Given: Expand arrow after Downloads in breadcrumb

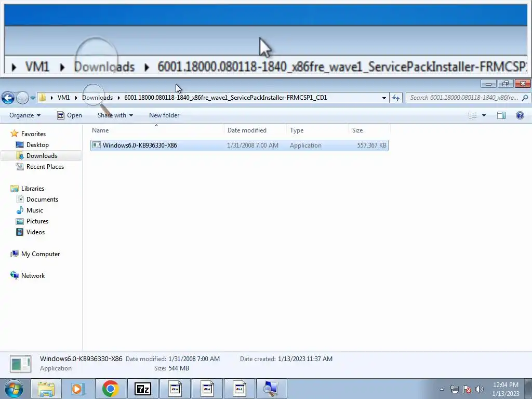Looking at the screenshot, I should [x=119, y=98].
